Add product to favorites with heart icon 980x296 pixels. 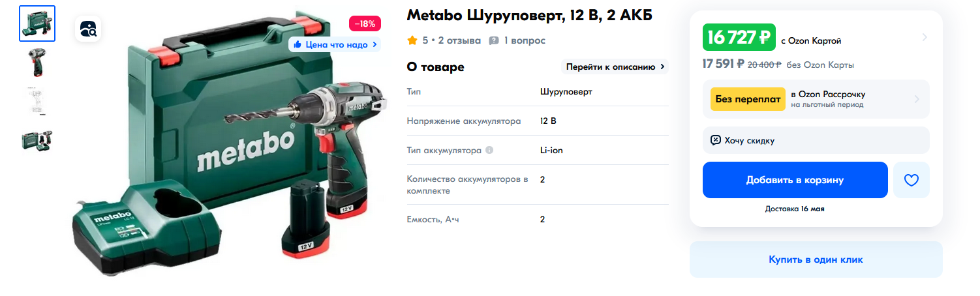point(911,180)
